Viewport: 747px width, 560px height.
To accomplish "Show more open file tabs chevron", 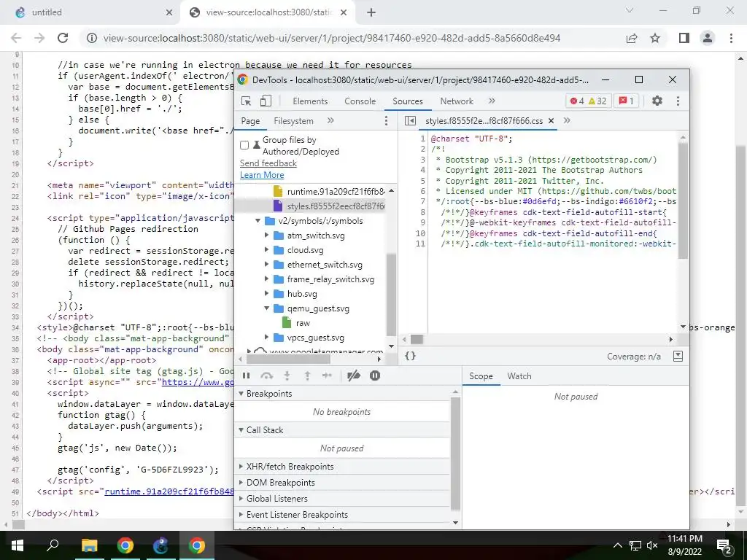I will point(567,121).
